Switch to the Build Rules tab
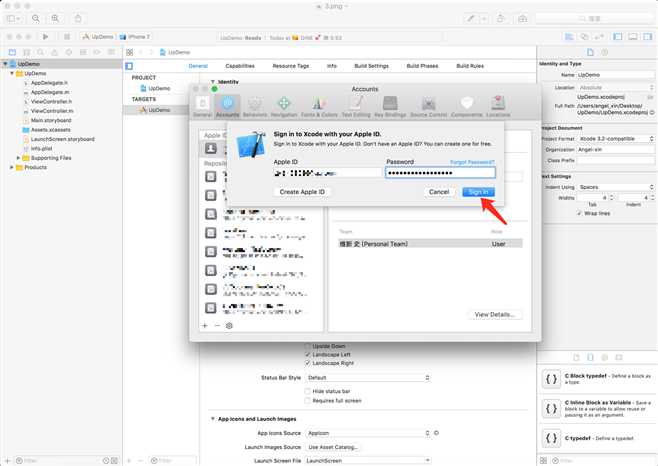The image size is (658, 466). point(470,66)
